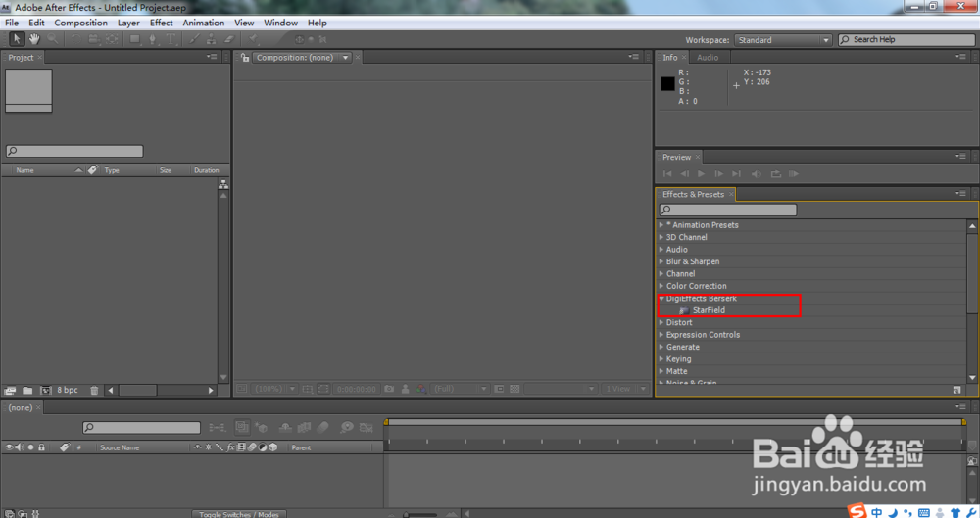This screenshot has width=980, height=518.
Task: Open the Workspace Standard dropdown
Action: 783,40
